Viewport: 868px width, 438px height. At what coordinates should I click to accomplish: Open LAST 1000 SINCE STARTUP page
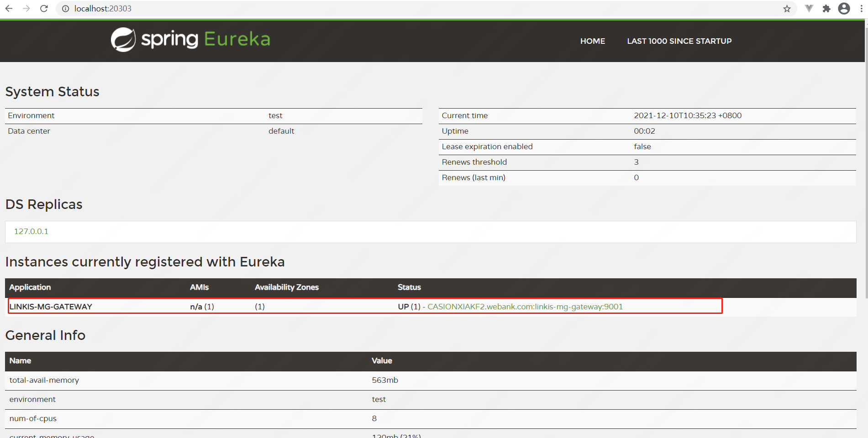[679, 41]
